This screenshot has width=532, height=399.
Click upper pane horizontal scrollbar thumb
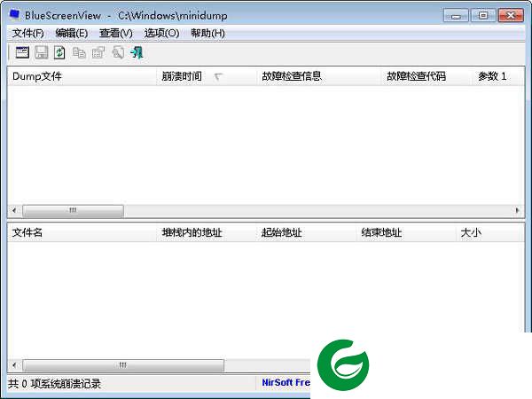[73, 211]
